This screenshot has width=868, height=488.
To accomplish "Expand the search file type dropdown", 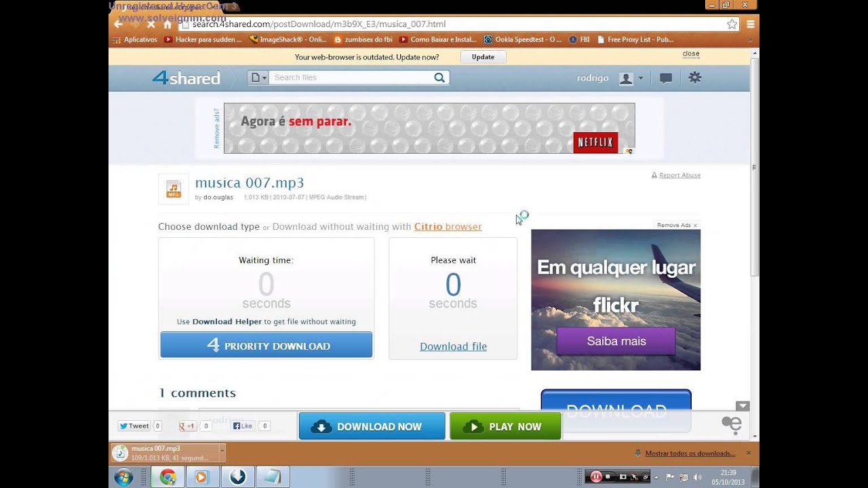I will coord(258,77).
